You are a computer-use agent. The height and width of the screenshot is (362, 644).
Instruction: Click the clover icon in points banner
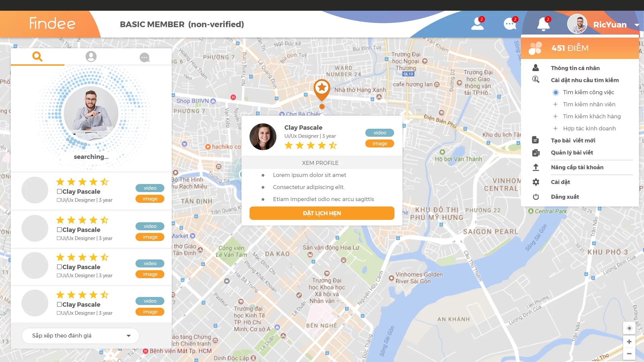pyautogui.click(x=535, y=48)
